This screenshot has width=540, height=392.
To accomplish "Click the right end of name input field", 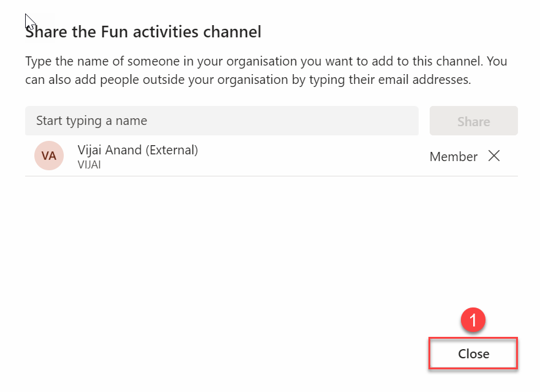I will click(405, 121).
